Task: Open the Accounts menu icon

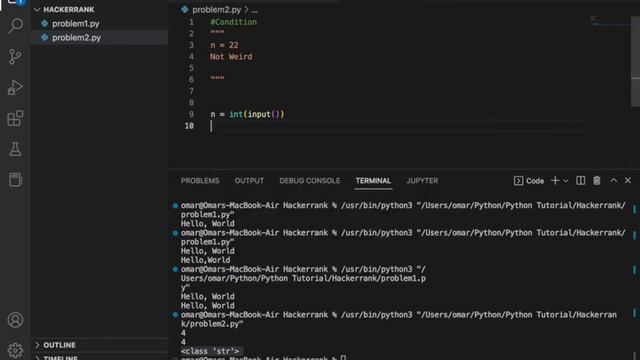Action: 16,320
